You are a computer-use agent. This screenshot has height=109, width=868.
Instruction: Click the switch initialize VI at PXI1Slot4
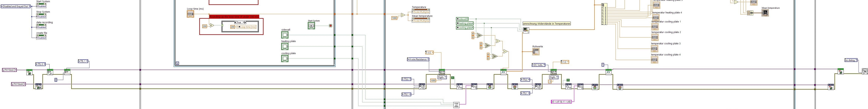[38, 86]
